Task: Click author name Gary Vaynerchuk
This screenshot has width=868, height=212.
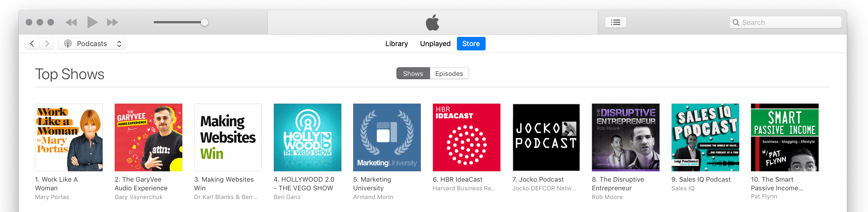Action: (x=138, y=197)
